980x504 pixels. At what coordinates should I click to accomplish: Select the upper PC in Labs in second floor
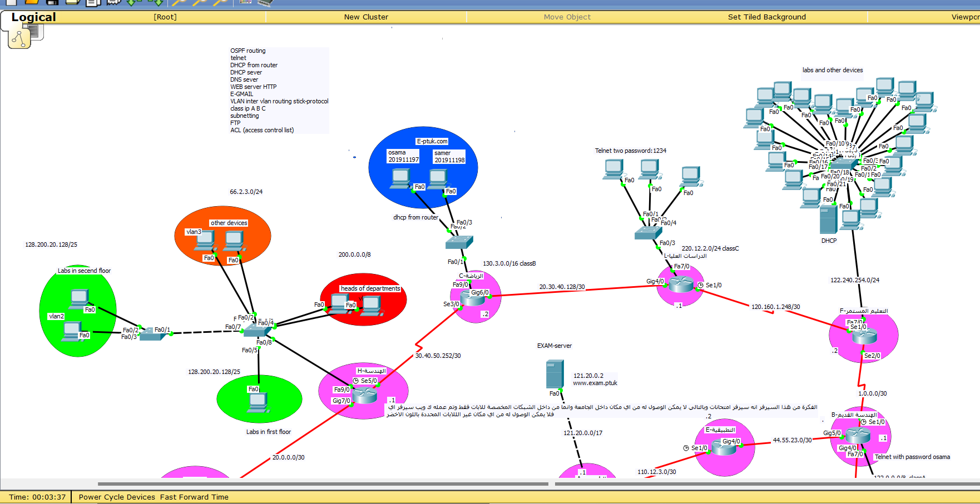point(78,299)
